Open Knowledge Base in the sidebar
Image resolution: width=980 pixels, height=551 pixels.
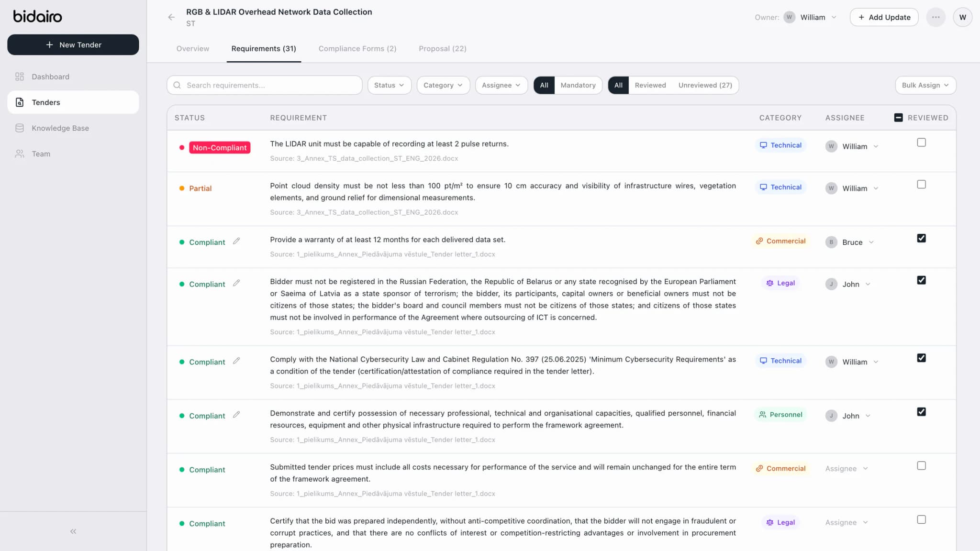73,128
